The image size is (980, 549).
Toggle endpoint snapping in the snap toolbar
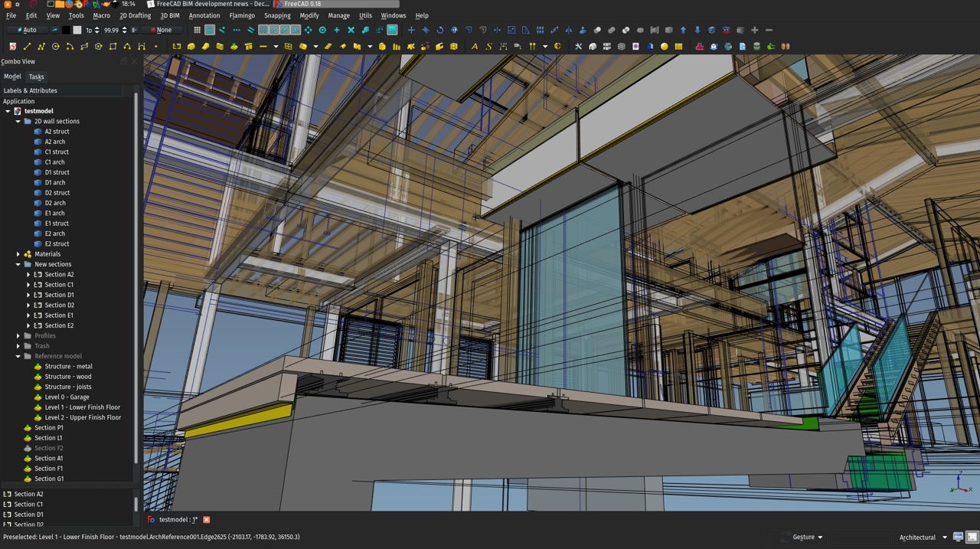pyautogui.click(x=223, y=30)
